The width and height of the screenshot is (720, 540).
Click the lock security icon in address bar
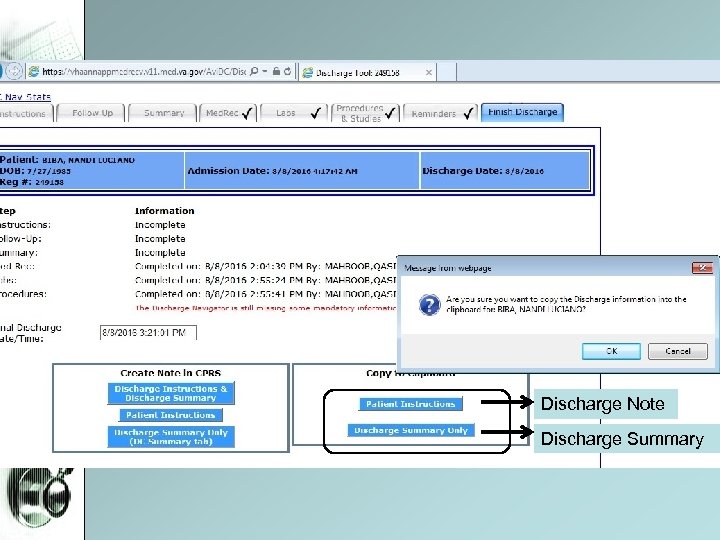pos(276,71)
